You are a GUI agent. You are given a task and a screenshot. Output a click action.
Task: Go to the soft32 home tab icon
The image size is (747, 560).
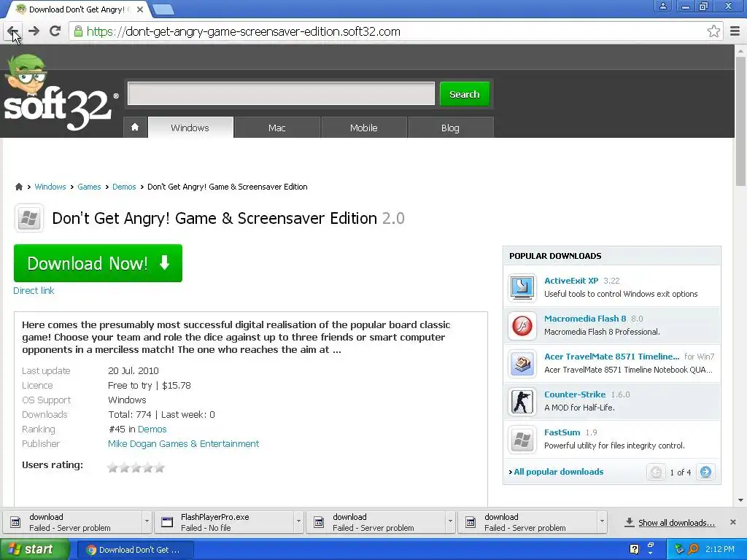[135, 127]
